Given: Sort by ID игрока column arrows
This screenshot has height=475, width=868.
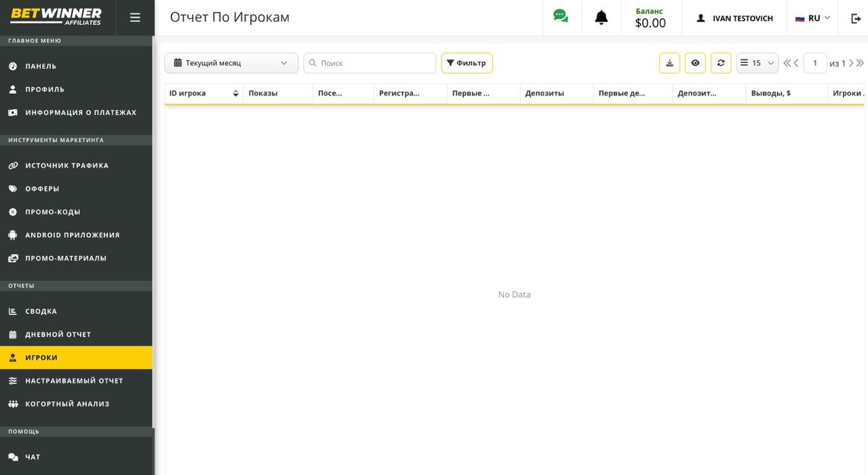Looking at the screenshot, I should point(235,94).
